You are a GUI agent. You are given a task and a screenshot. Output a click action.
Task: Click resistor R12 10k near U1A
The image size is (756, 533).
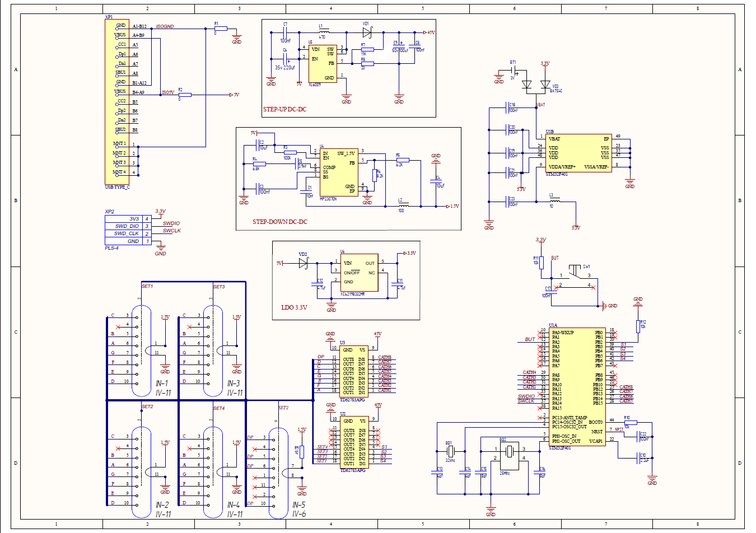coord(638,326)
